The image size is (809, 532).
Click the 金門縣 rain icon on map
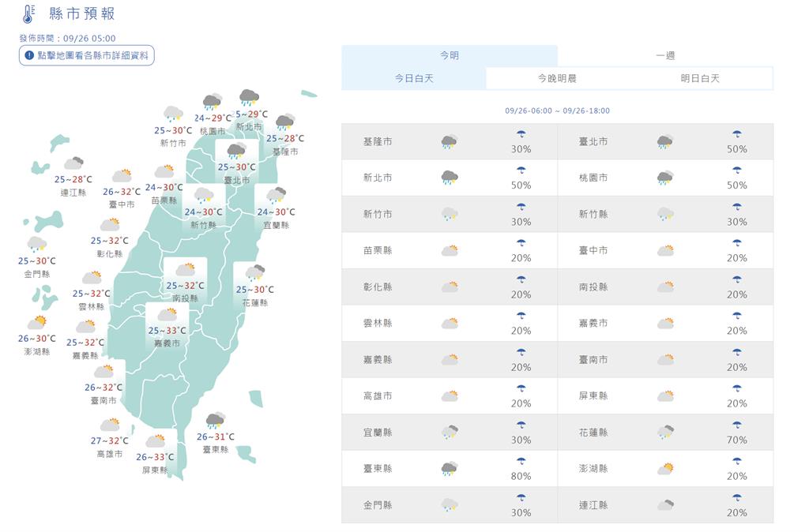point(36,245)
